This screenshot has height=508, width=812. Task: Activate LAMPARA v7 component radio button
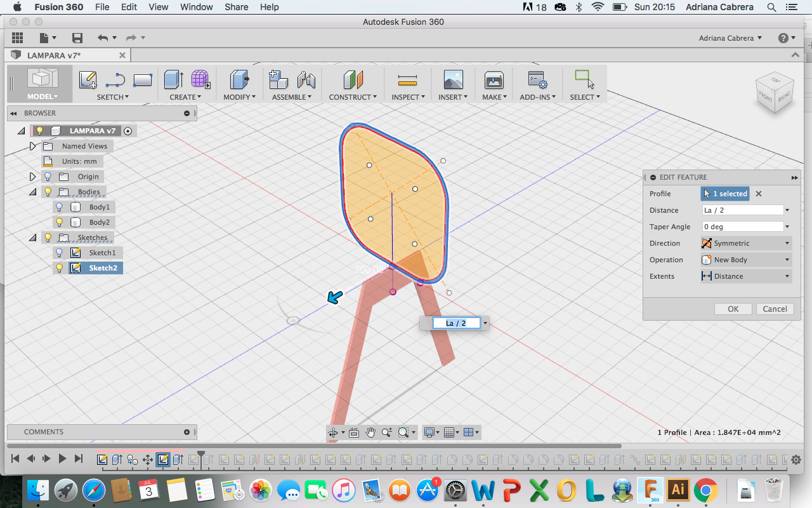coord(128,131)
